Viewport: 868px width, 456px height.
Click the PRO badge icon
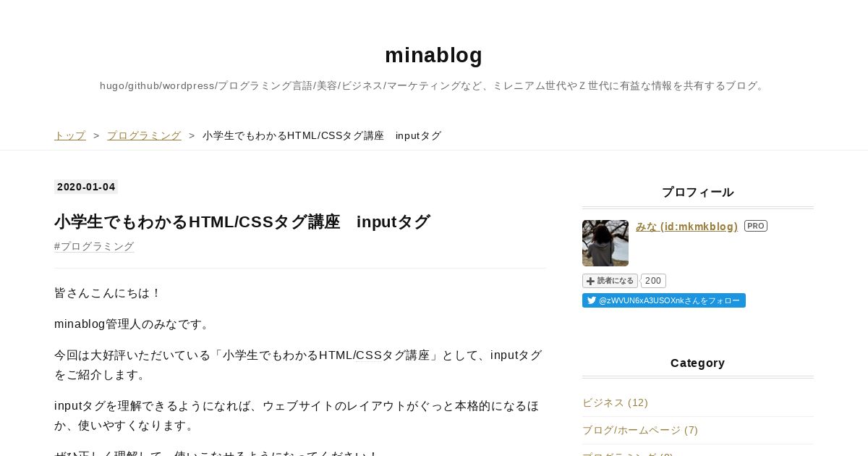coord(756,226)
